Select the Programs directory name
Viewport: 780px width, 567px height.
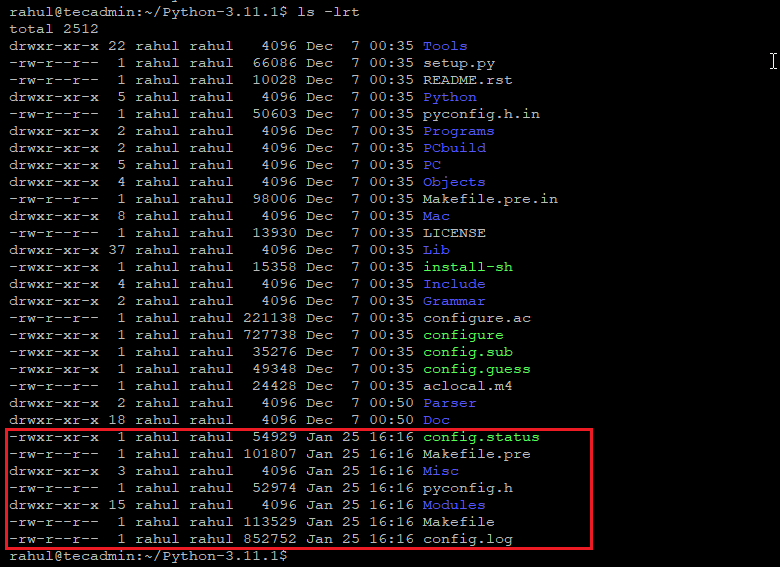[458, 131]
